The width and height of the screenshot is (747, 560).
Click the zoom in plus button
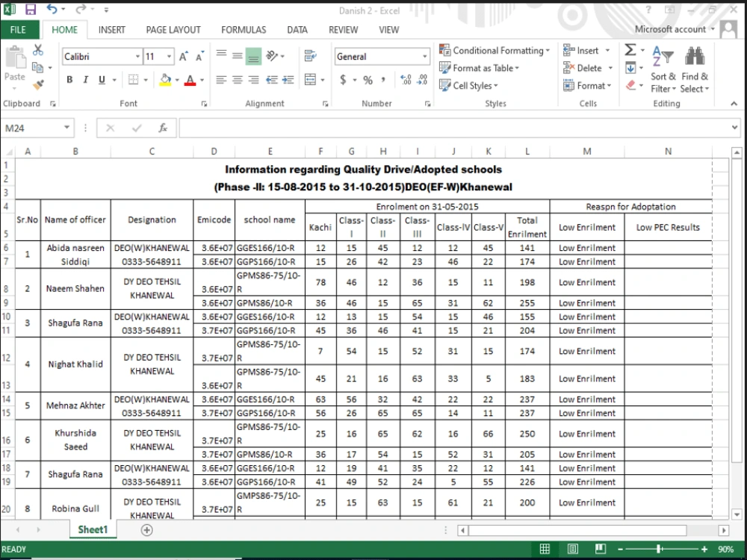(704, 549)
